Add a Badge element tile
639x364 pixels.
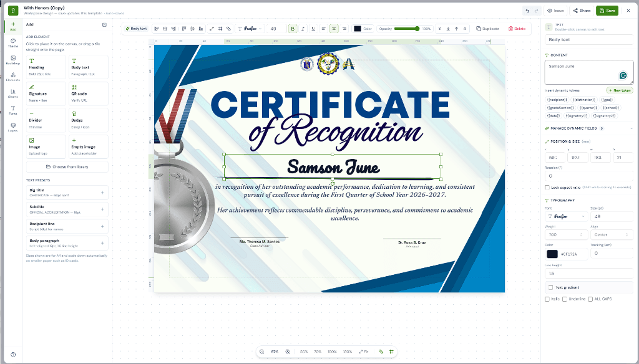(x=89, y=120)
